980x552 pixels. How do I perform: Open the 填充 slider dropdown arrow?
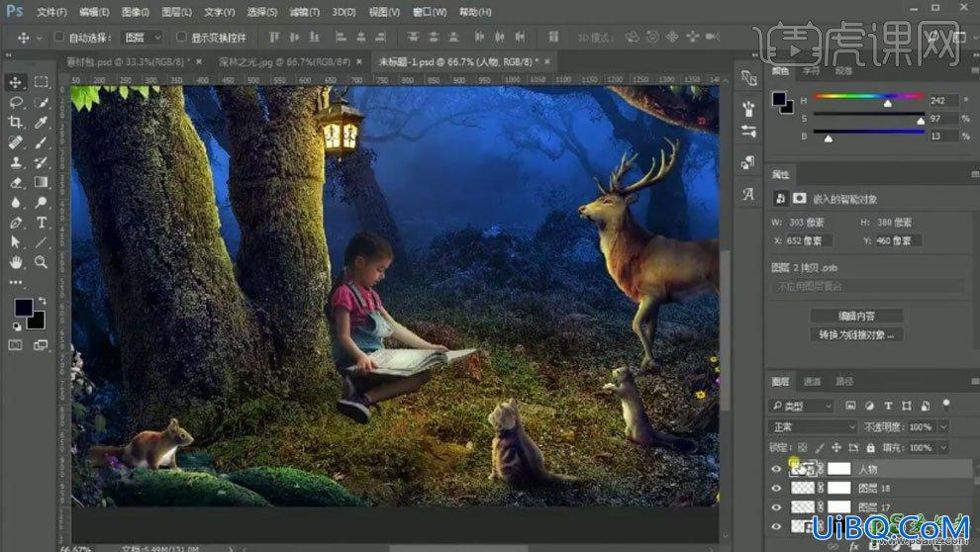point(943,448)
